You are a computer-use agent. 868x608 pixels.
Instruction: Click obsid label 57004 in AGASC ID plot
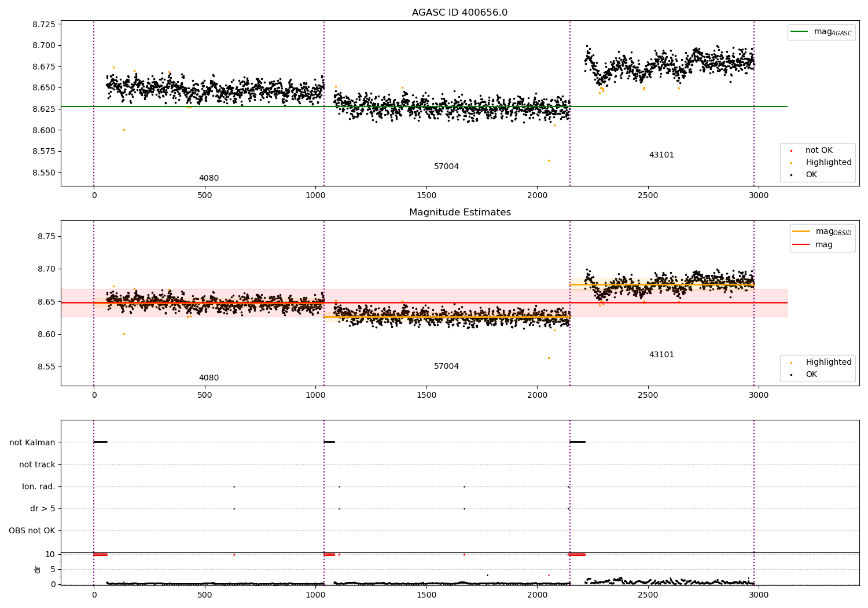click(x=446, y=167)
